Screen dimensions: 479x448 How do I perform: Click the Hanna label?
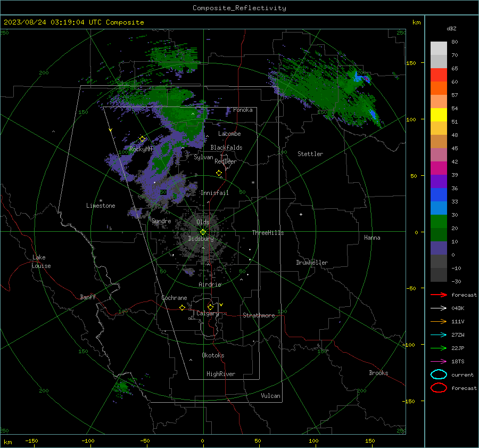coord(372,238)
